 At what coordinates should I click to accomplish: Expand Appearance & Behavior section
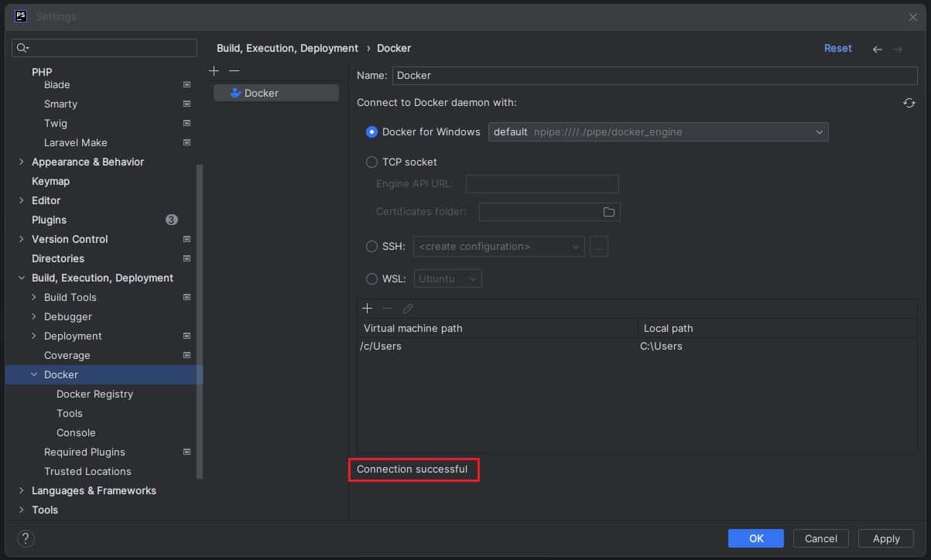tap(21, 162)
